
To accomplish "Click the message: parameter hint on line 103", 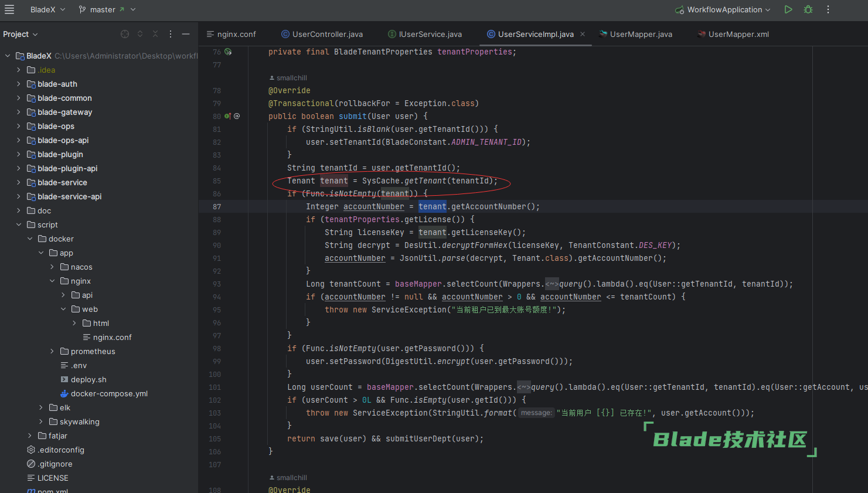I will click(x=537, y=413).
